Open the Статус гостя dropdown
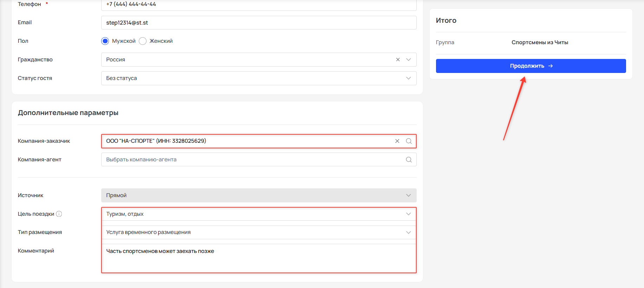 click(259, 78)
